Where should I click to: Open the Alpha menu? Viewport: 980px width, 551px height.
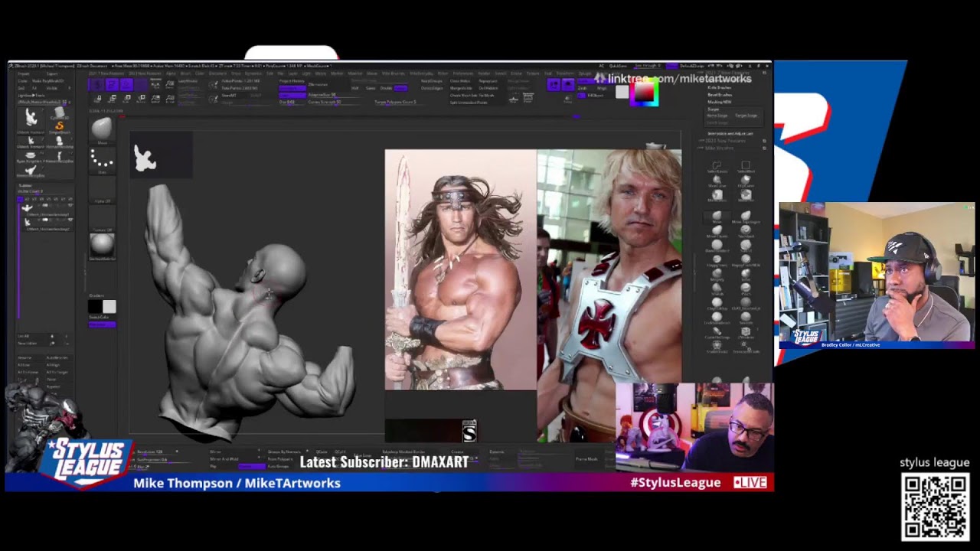171,73
